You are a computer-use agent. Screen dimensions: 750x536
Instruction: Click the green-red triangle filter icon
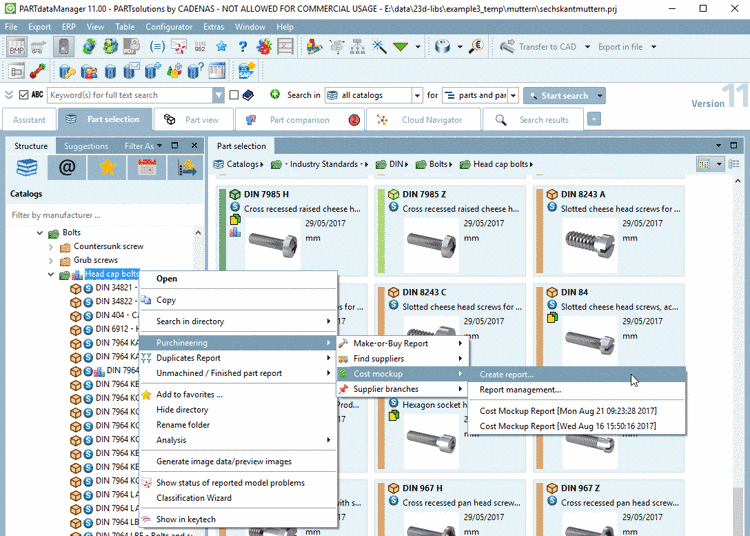pos(400,46)
